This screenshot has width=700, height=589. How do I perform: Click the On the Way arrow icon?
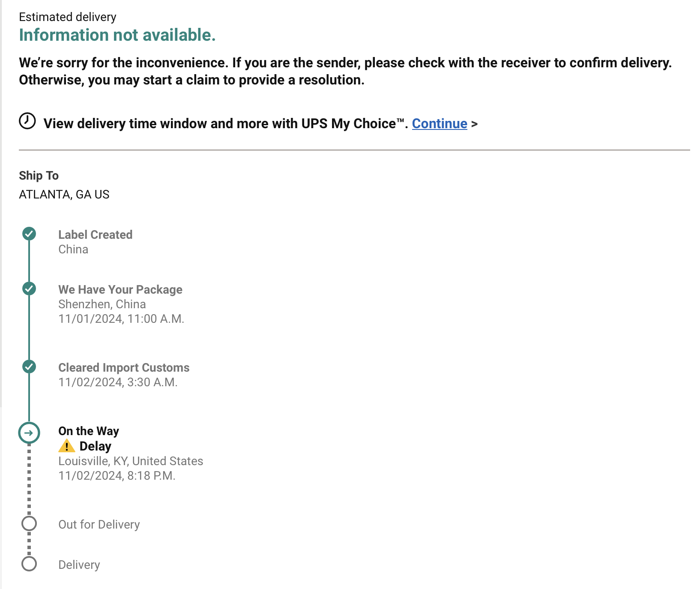coord(29,433)
